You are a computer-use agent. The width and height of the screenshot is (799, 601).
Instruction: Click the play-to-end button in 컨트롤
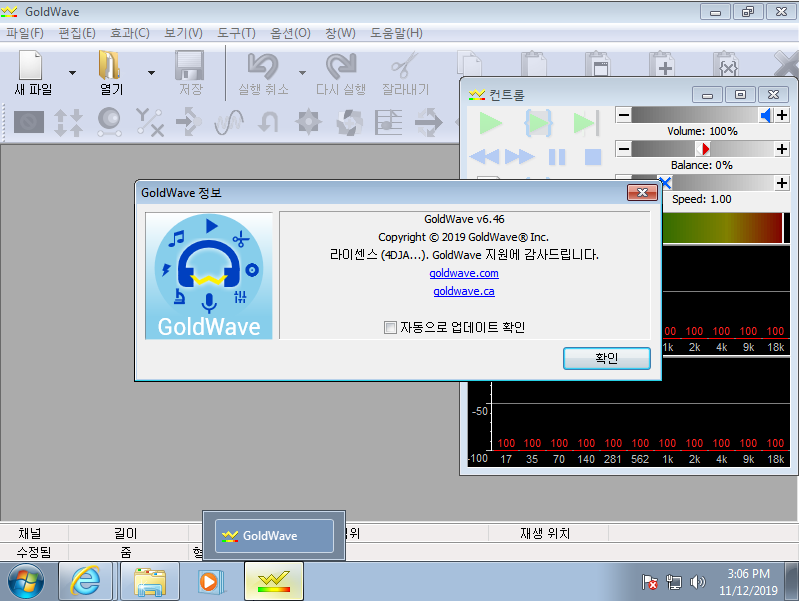click(586, 123)
